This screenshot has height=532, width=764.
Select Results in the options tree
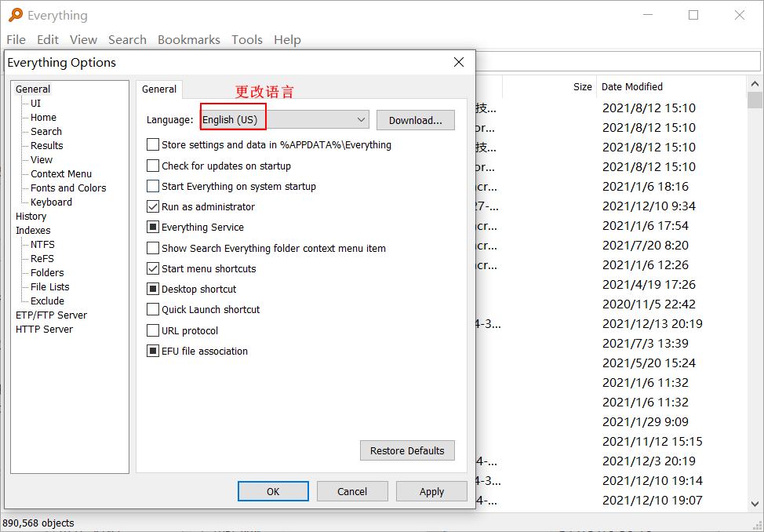coord(47,145)
